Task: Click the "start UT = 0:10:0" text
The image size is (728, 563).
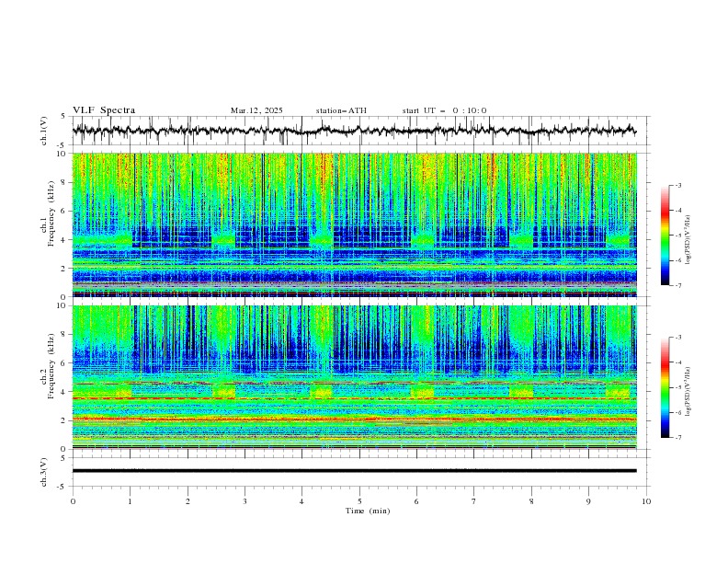Action: 444,110
